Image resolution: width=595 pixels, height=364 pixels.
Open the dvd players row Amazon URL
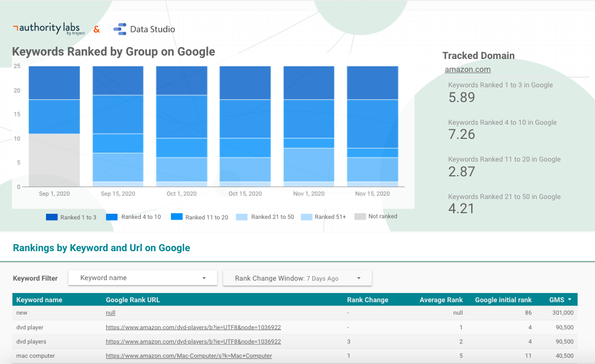coord(193,341)
